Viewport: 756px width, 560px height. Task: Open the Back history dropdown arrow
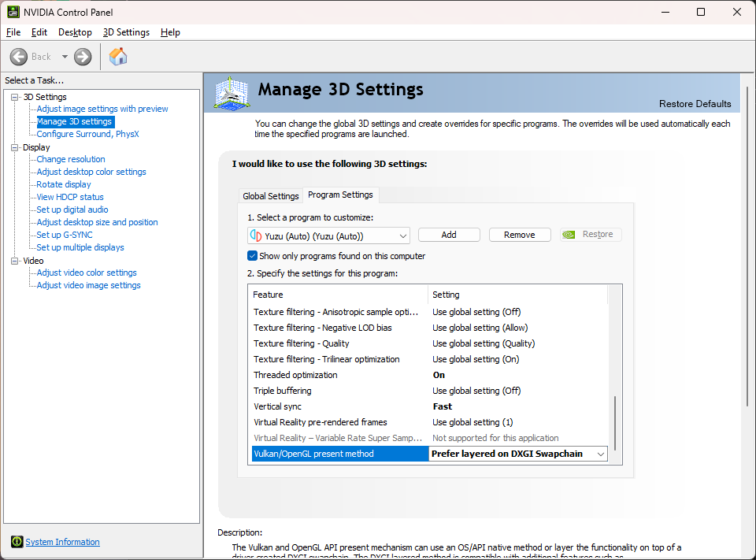tap(65, 57)
